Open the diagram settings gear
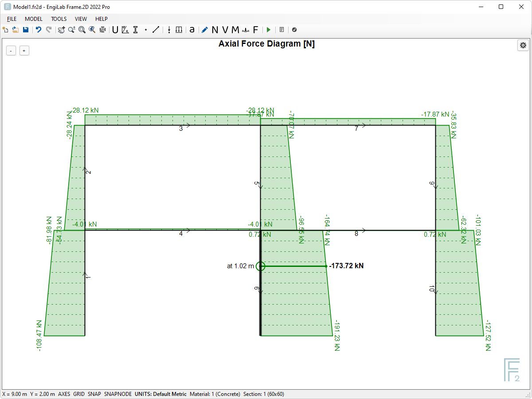 [x=523, y=45]
